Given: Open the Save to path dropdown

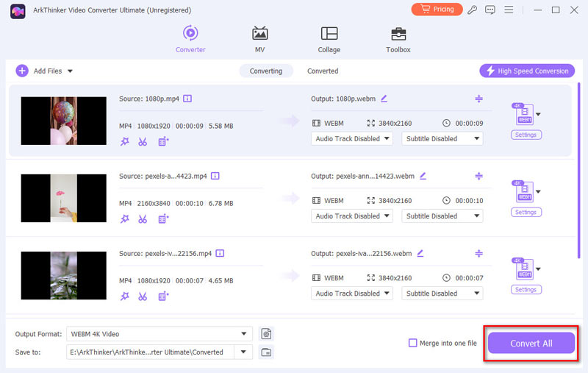Looking at the screenshot, I should pyautogui.click(x=243, y=352).
